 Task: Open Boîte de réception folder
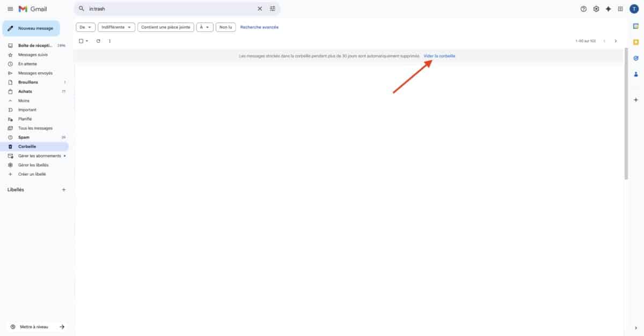pos(35,46)
